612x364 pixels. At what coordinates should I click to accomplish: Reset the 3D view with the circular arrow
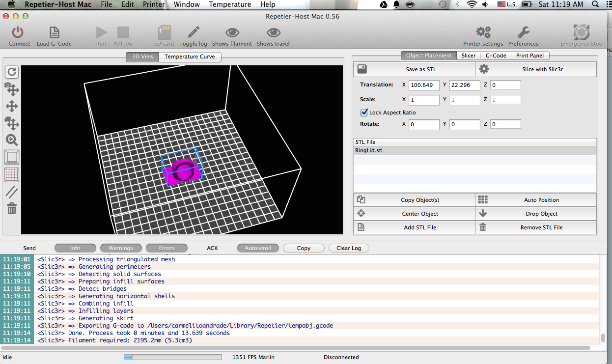coord(12,72)
